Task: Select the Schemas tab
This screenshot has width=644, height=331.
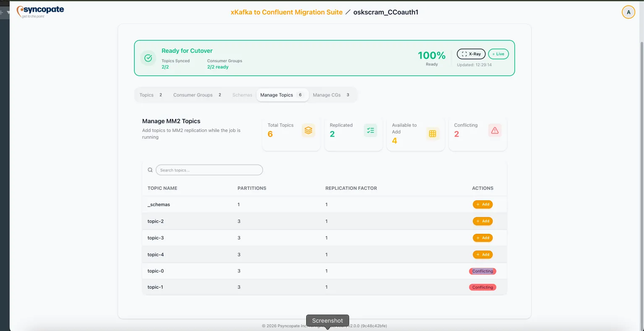Action: coord(242,95)
